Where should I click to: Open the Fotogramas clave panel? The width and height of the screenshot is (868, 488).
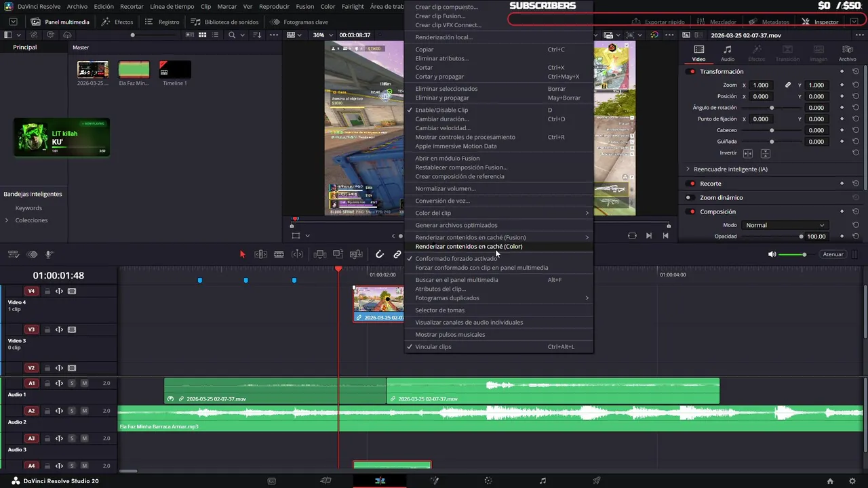(x=299, y=22)
